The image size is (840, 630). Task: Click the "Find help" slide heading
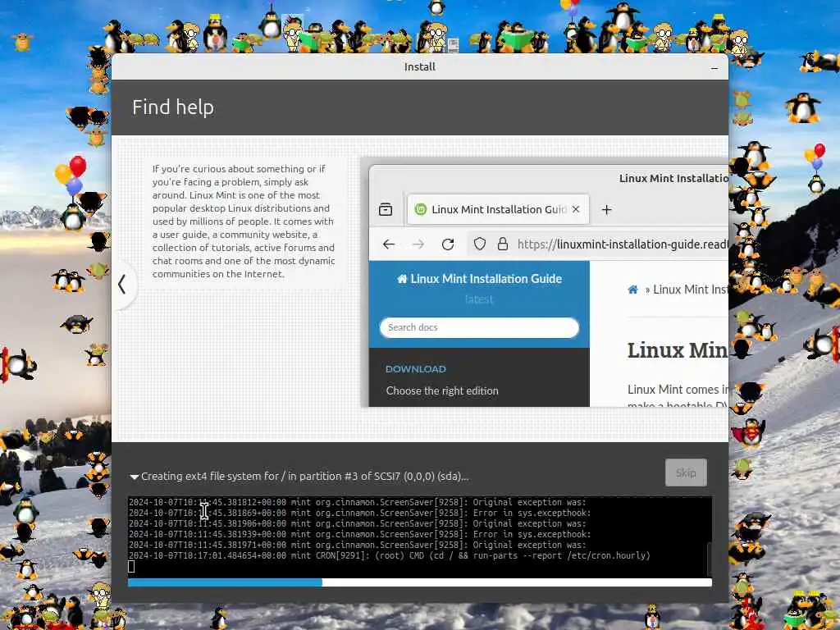click(173, 107)
